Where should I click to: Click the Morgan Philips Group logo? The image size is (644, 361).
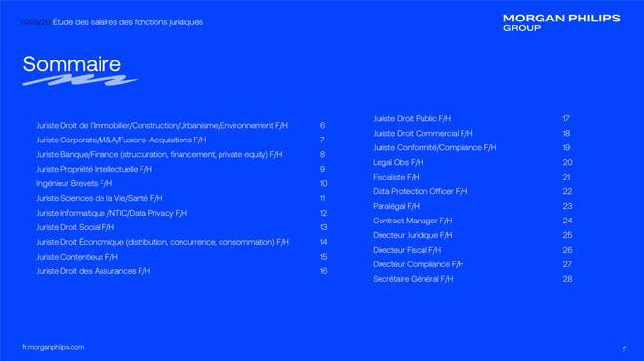[x=561, y=23]
